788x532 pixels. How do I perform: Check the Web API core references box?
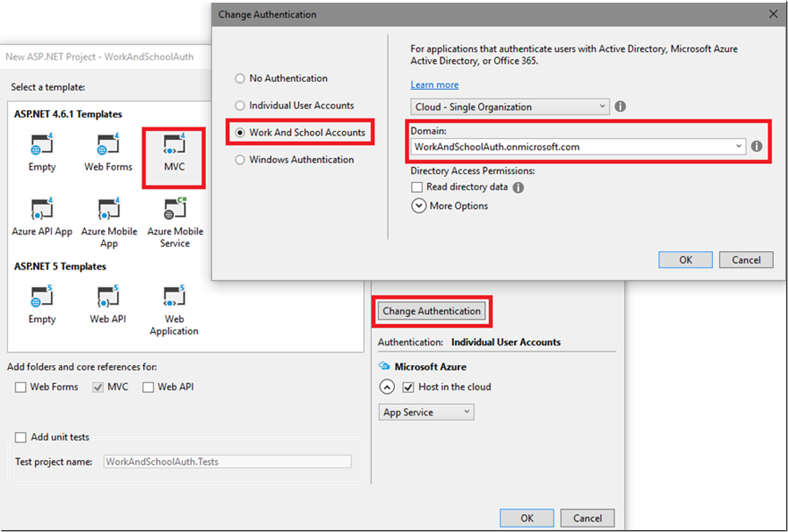click(148, 387)
